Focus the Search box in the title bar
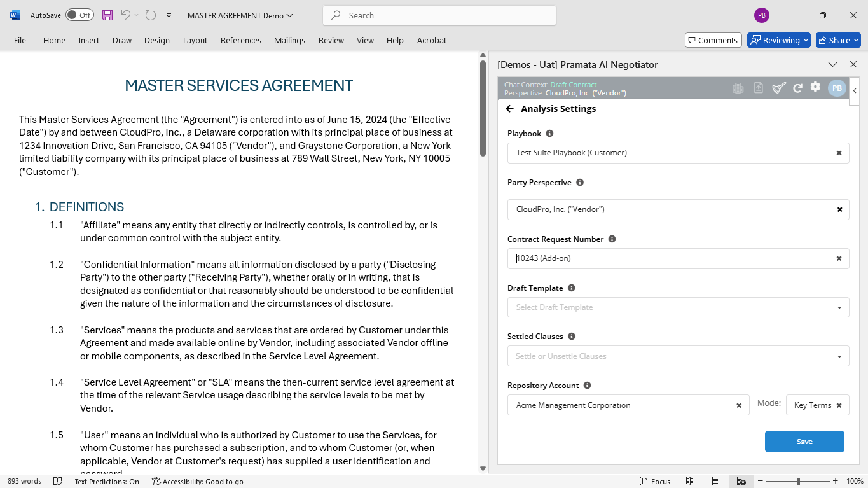Viewport: 868px width, 488px height. 439,15
